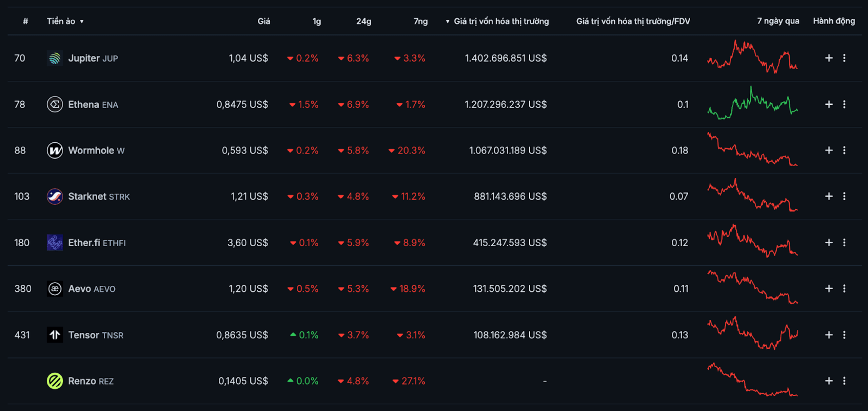Open the Ether.fi ETHFI coin page
The width and height of the screenshot is (868, 411).
tap(97, 243)
